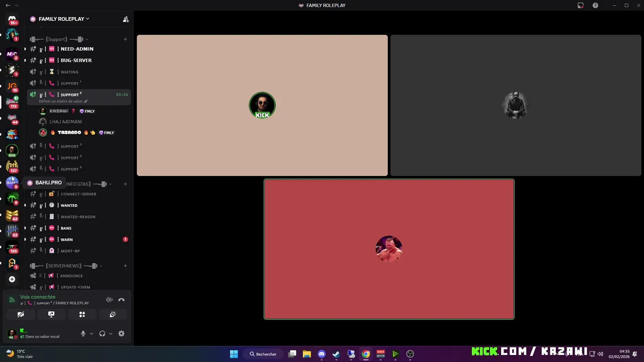Open the NEED-ADMIN channel

point(78,49)
